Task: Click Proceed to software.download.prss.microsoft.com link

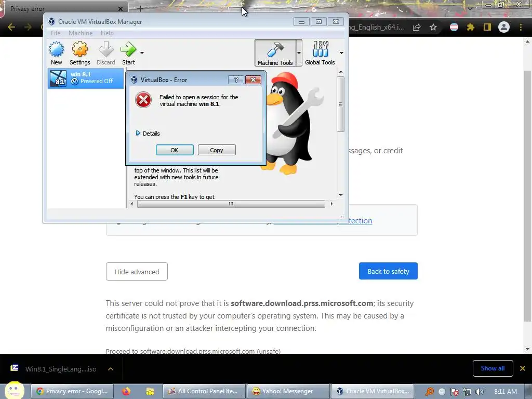Action: pos(193,351)
